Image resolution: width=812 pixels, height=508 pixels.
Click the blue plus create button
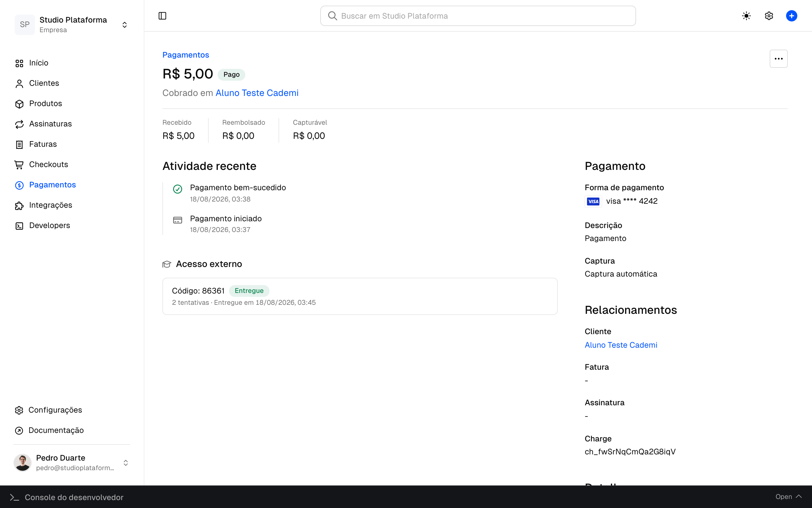[x=791, y=16]
